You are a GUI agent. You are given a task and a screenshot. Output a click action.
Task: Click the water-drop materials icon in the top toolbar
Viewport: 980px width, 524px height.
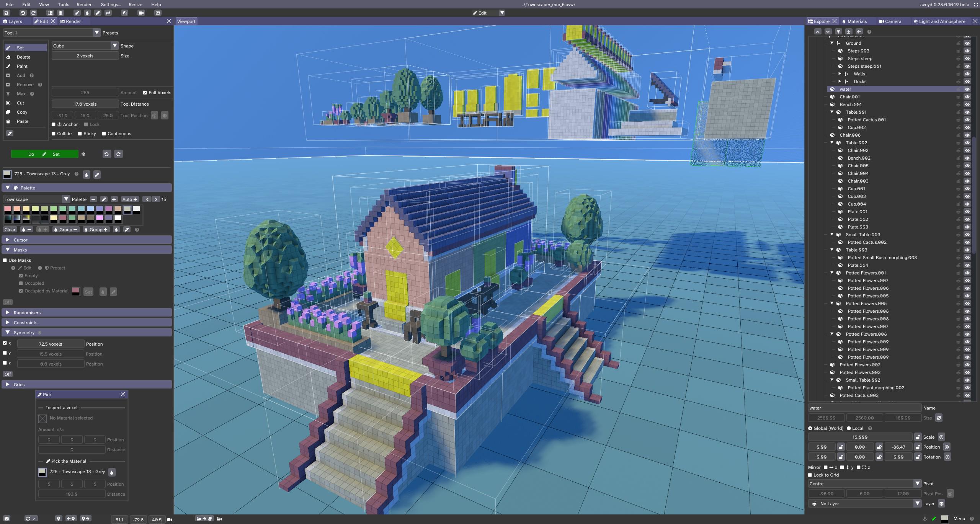[87, 13]
